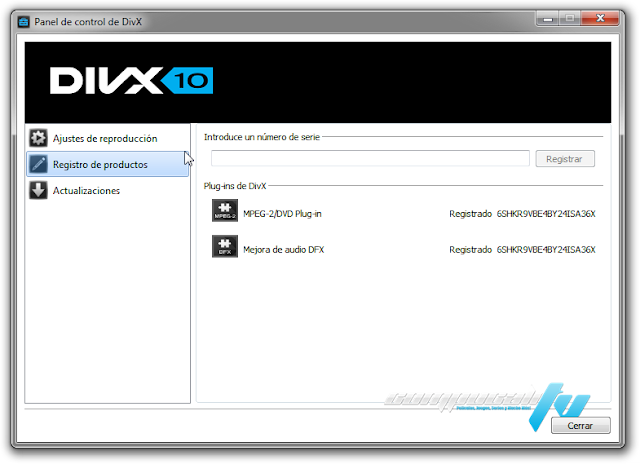Click the DivX toolbox icon in title bar
The width and height of the screenshot is (640, 464).
24,22
